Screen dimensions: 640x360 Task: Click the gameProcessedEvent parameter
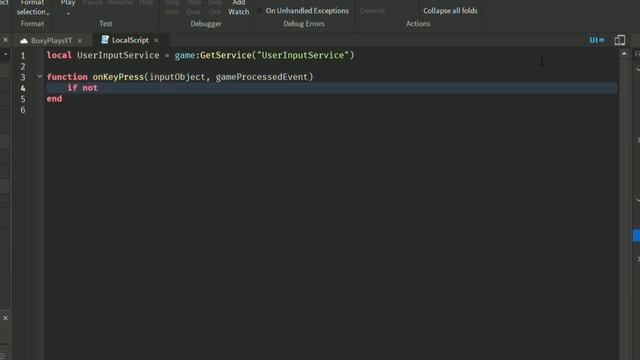tap(262, 77)
